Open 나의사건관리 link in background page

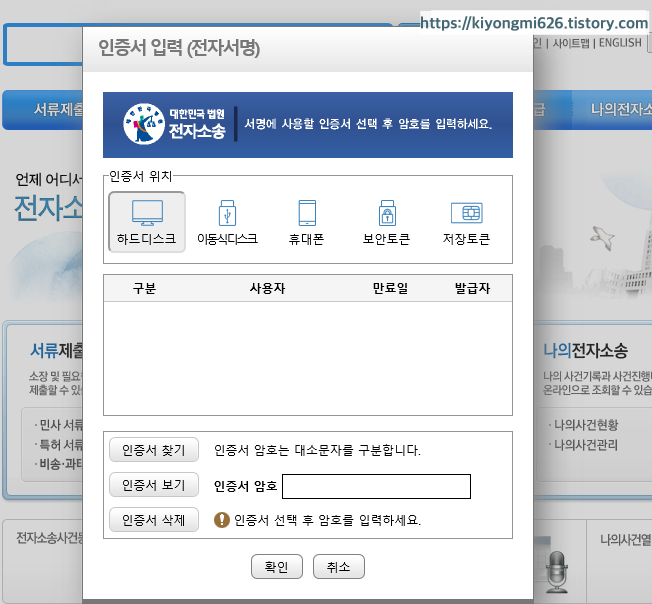(586, 445)
